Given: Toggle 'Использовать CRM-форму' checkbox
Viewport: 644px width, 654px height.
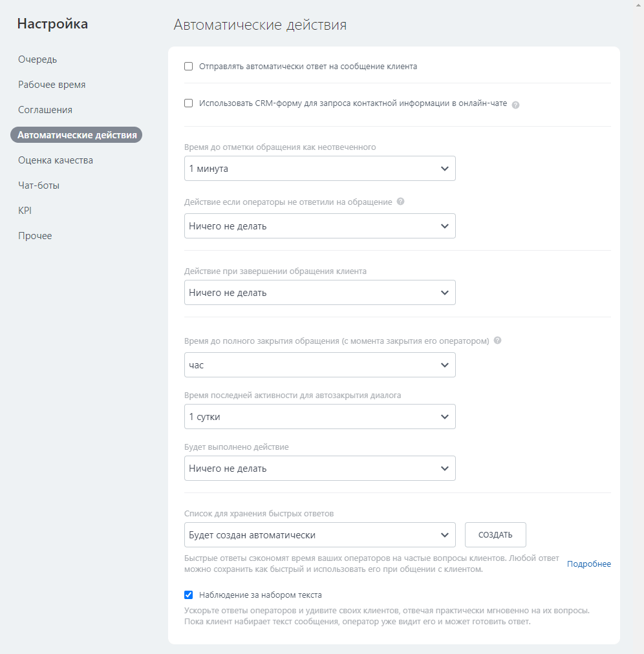Looking at the screenshot, I should [189, 103].
